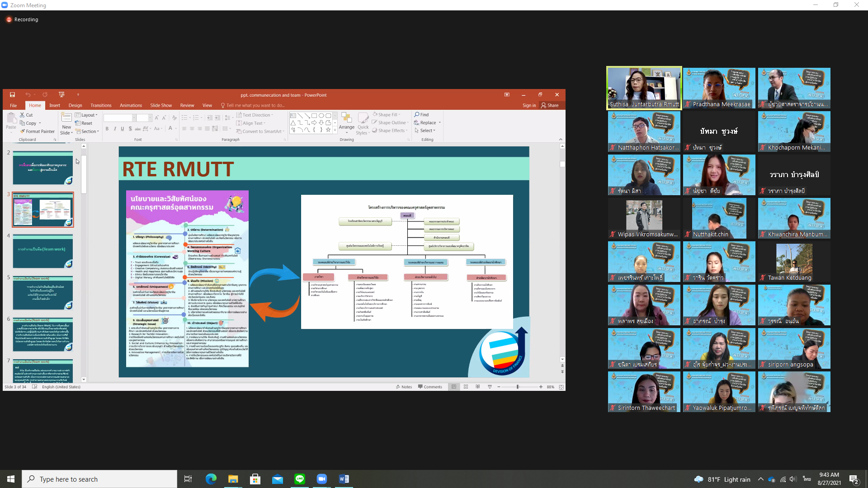Open the File tab
868x488 pixels.
(14, 105)
